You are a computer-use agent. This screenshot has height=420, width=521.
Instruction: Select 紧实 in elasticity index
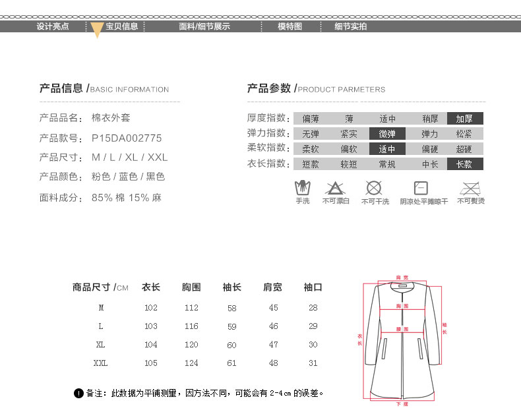click(x=349, y=134)
